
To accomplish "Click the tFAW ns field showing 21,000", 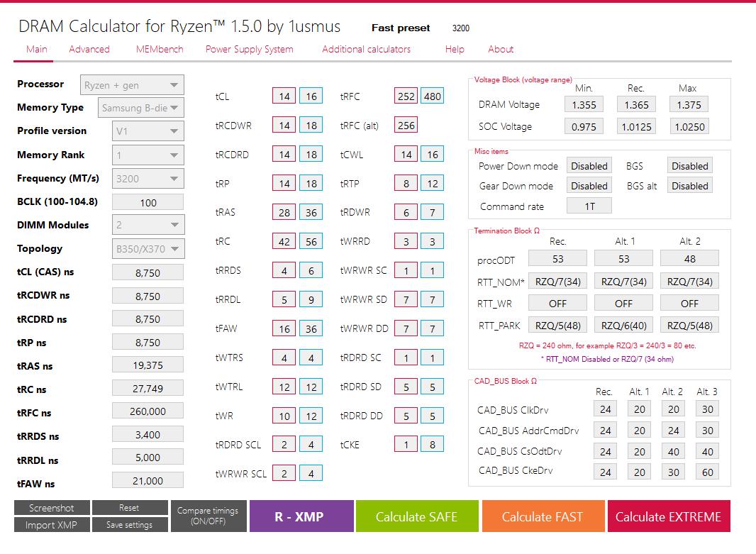I will tap(148, 481).
